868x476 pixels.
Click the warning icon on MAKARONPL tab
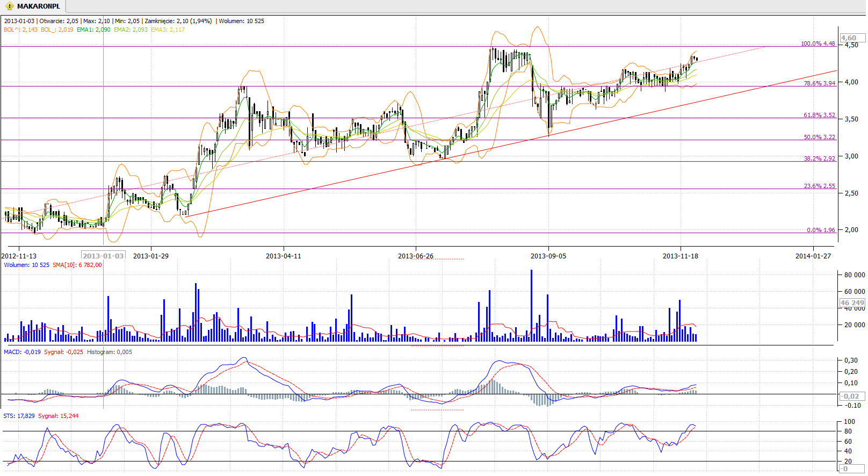click(x=9, y=6)
